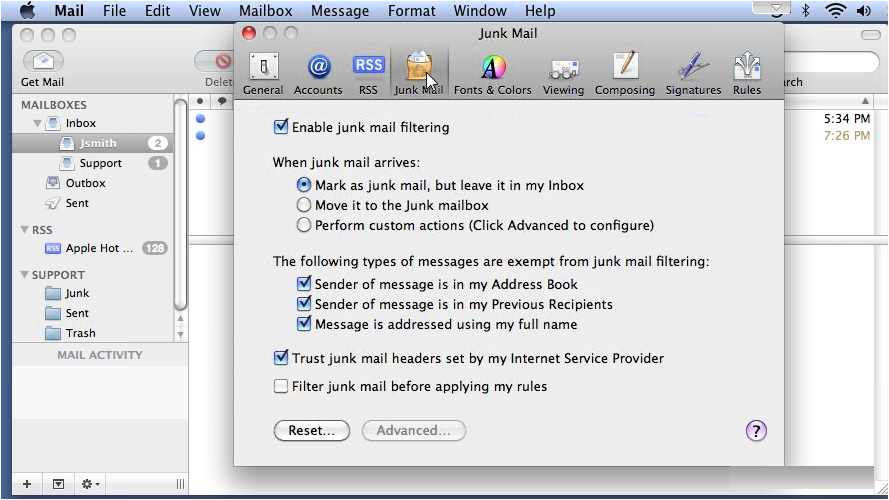The image size is (889, 500).
Task: Open the Accounts preferences pane
Action: (x=318, y=74)
